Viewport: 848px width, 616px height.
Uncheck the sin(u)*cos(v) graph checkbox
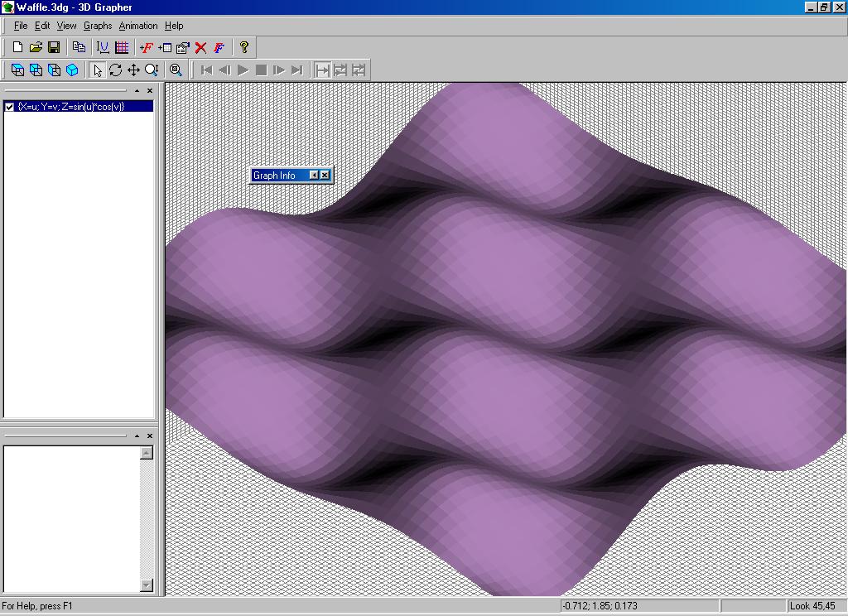click(9, 107)
